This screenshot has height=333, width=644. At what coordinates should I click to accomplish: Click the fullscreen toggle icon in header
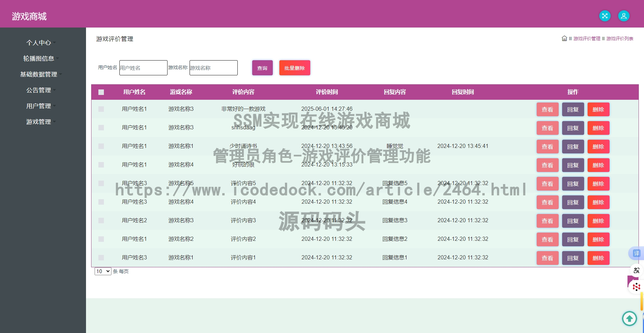[605, 16]
